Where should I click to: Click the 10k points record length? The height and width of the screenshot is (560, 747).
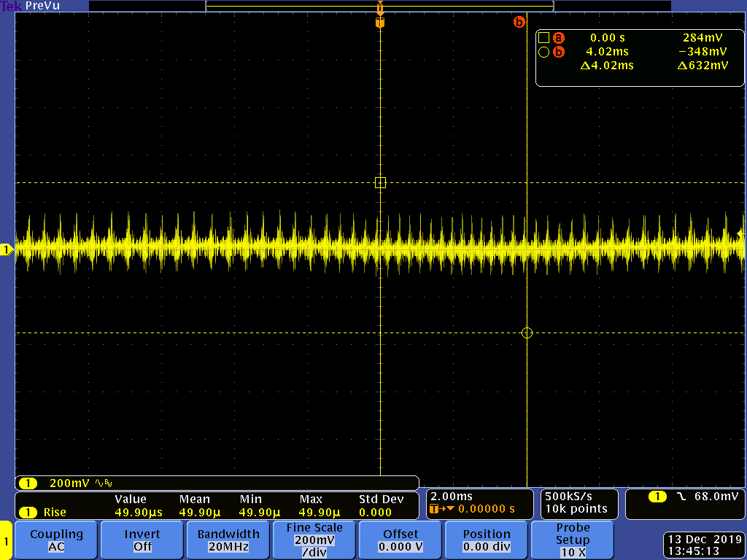coord(576,509)
